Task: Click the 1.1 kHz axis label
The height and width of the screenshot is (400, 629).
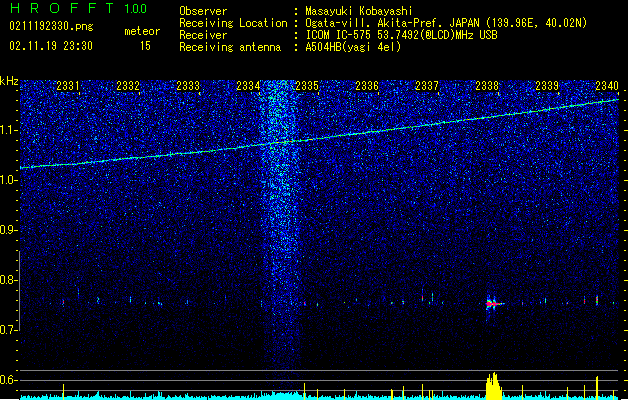Action: point(9,130)
